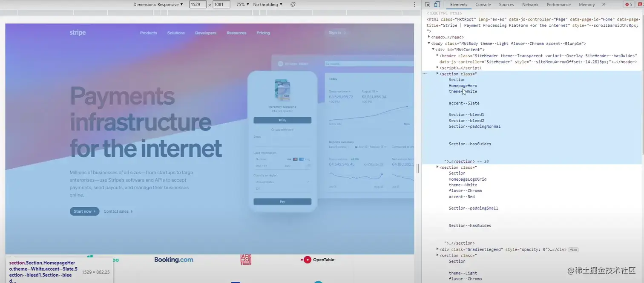Click the Booking.com logo
The height and width of the screenshot is (283, 644).
(x=174, y=260)
